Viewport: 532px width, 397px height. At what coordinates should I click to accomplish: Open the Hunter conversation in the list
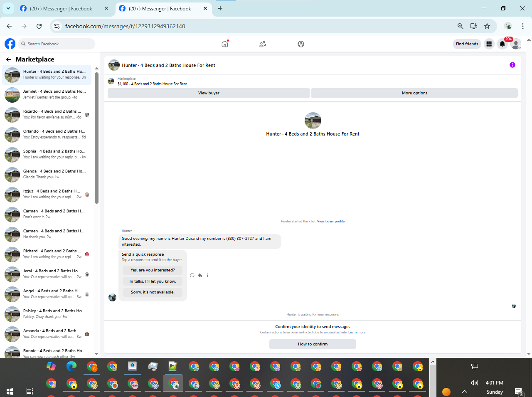(x=47, y=75)
